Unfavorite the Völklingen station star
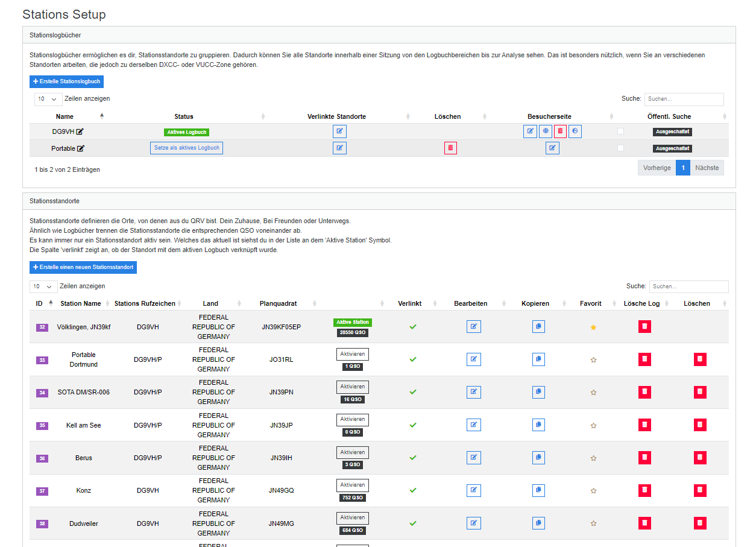The height and width of the screenshot is (547, 756). click(x=593, y=327)
